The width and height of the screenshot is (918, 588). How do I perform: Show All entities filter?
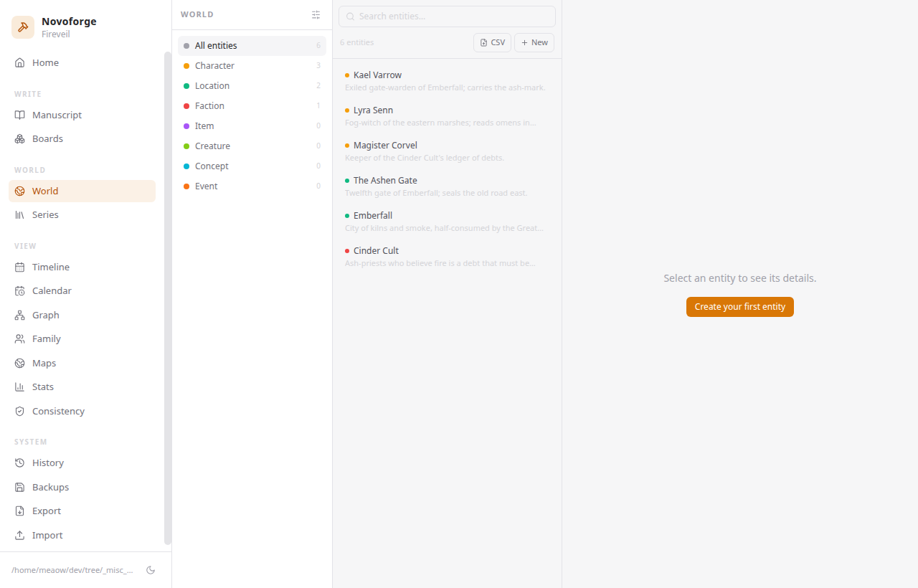click(x=252, y=46)
